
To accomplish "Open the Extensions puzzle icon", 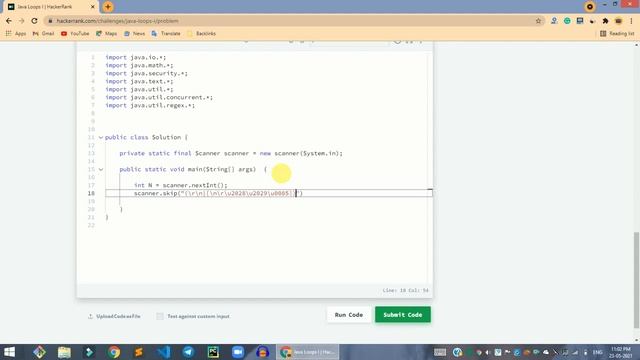I will point(605,21).
